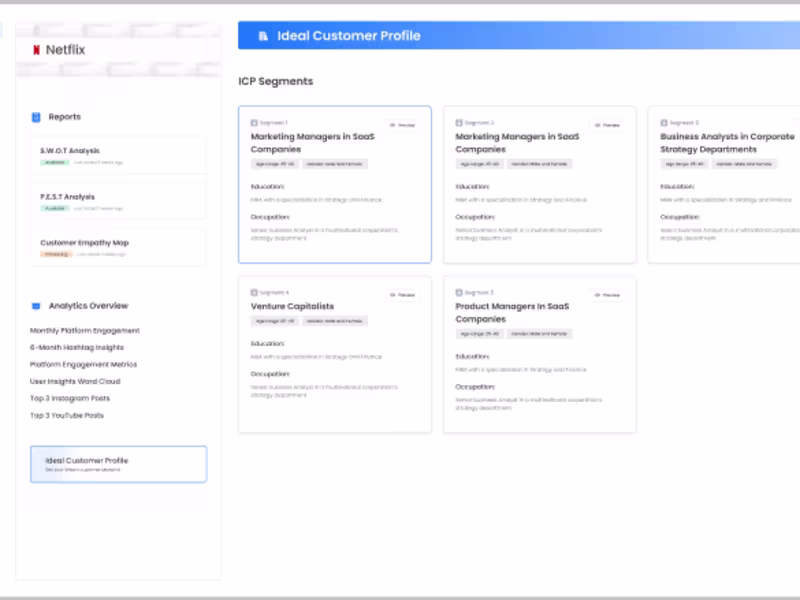This screenshot has width=800, height=600.
Task: Select the Venture Capitalists card title
Action: point(292,306)
